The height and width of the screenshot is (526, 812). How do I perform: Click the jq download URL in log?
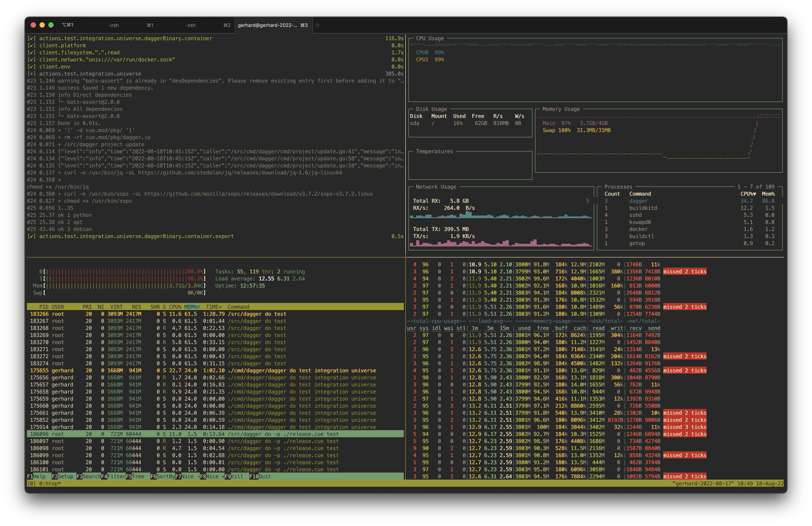240,172
